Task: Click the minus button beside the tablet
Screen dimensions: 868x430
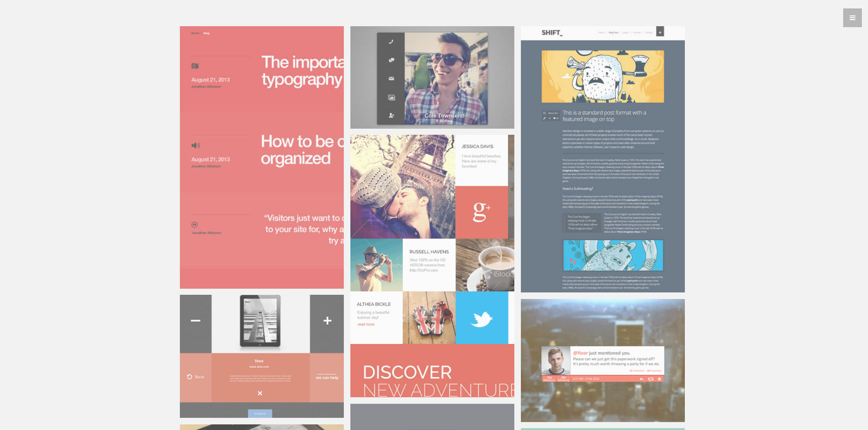Action: pyautogui.click(x=195, y=321)
